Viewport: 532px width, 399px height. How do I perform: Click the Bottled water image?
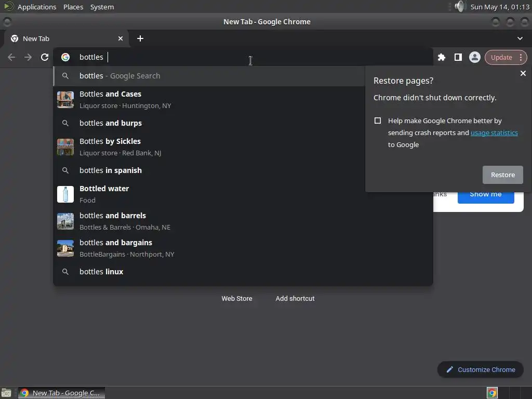coord(65,194)
